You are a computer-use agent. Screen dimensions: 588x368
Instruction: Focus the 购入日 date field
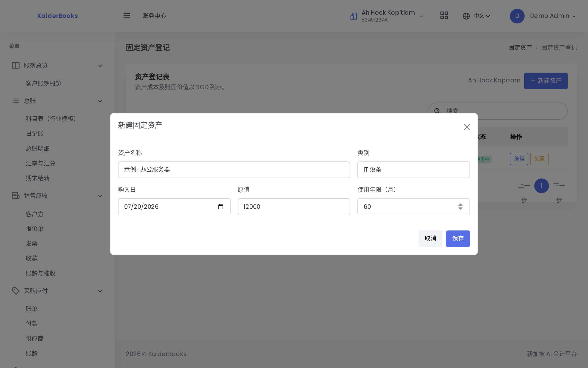click(x=174, y=207)
